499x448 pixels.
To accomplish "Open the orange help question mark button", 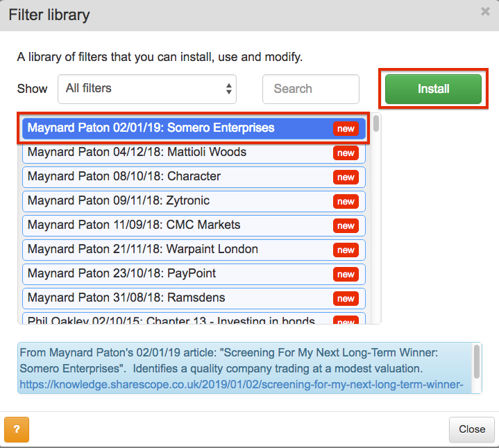I will click(x=17, y=429).
